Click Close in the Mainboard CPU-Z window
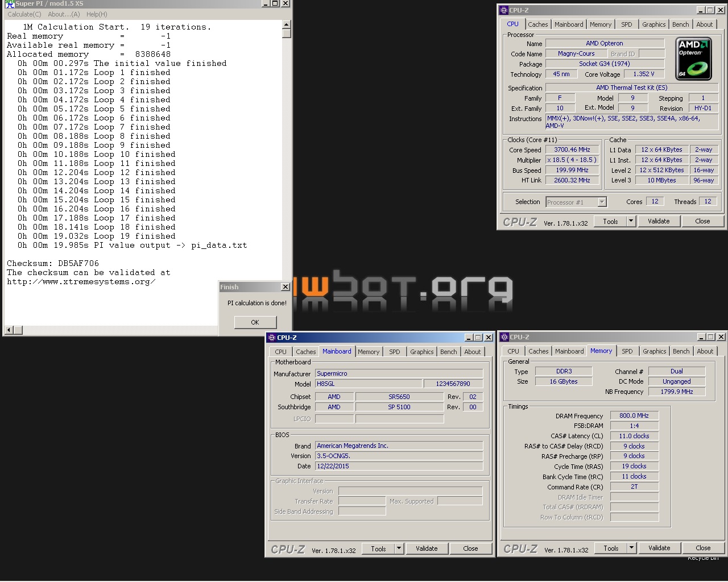This screenshot has width=728, height=582. (x=470, y=548)
